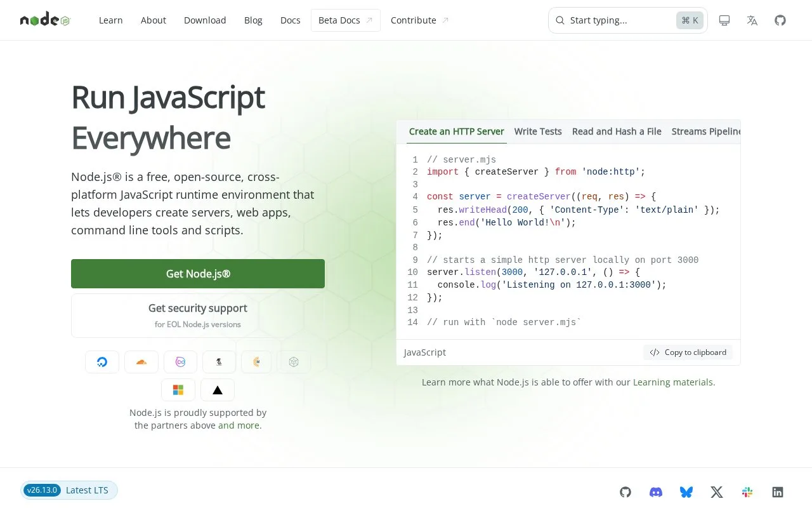Open the Slack icon in the footer
Image resolution: width=812 pixels, height=508 pixels.
point(747,491)
